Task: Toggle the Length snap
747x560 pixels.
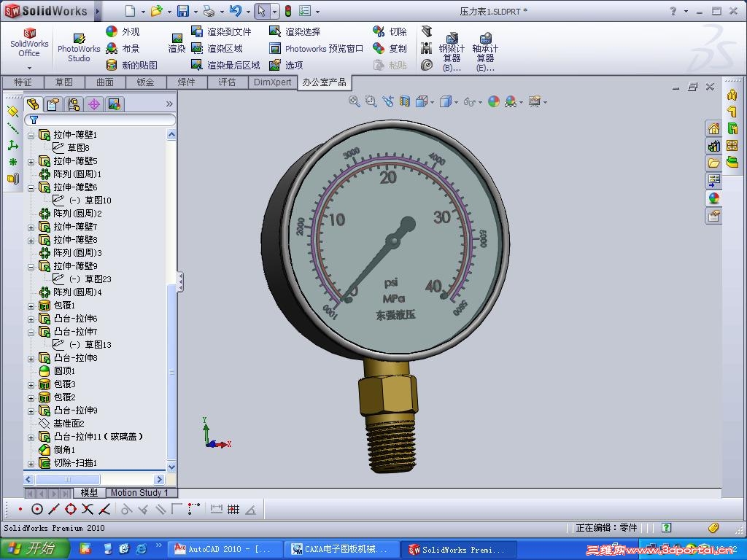Action: pyautogui.click(x=216, y=510)
